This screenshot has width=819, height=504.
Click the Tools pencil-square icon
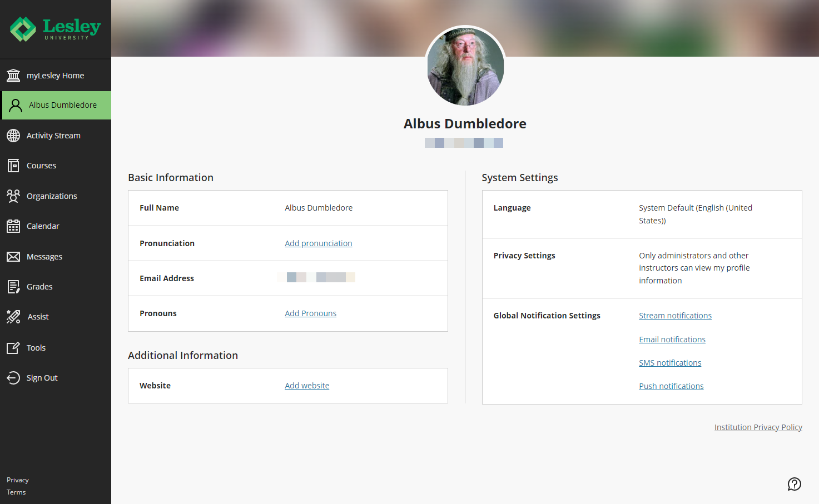coord(13,348)
